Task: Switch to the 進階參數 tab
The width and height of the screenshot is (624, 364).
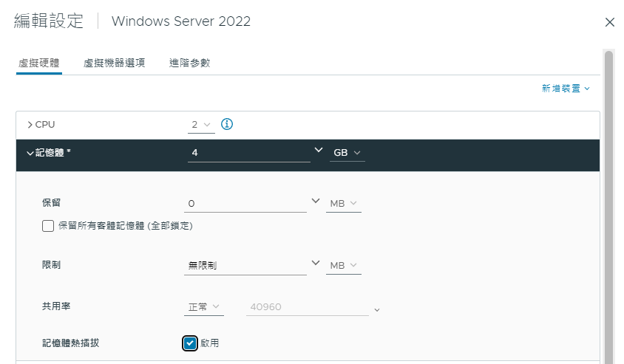Action: (x=189, y=63)
